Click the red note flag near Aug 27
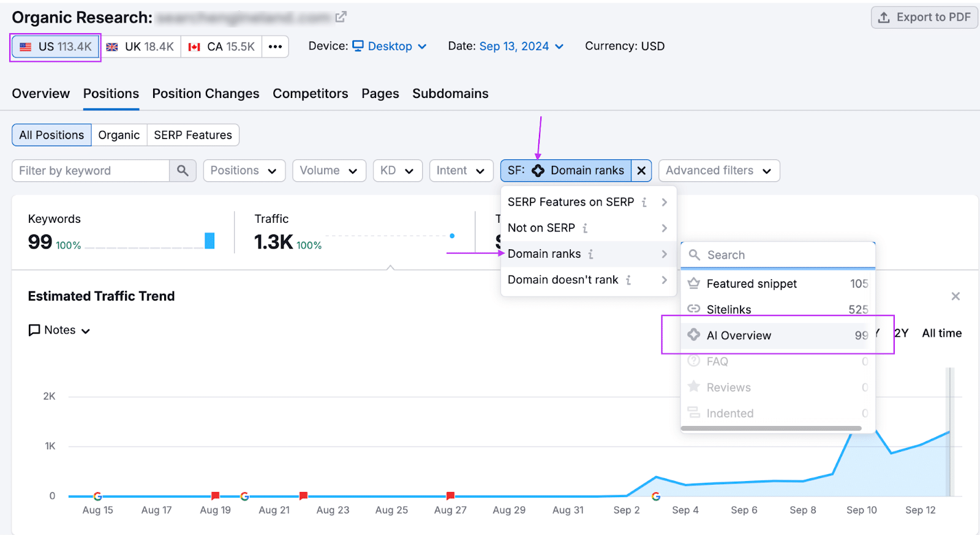Screen dimensions: 980x535 point(450,495)
